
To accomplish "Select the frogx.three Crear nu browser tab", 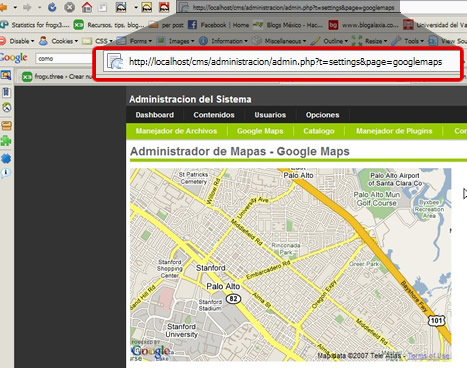I will click(x=57, y=77).
